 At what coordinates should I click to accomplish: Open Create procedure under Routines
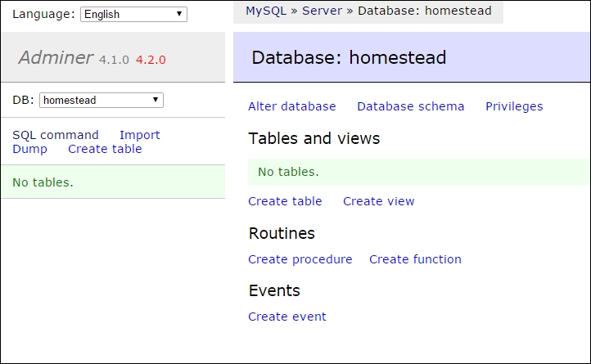[300, 259]
